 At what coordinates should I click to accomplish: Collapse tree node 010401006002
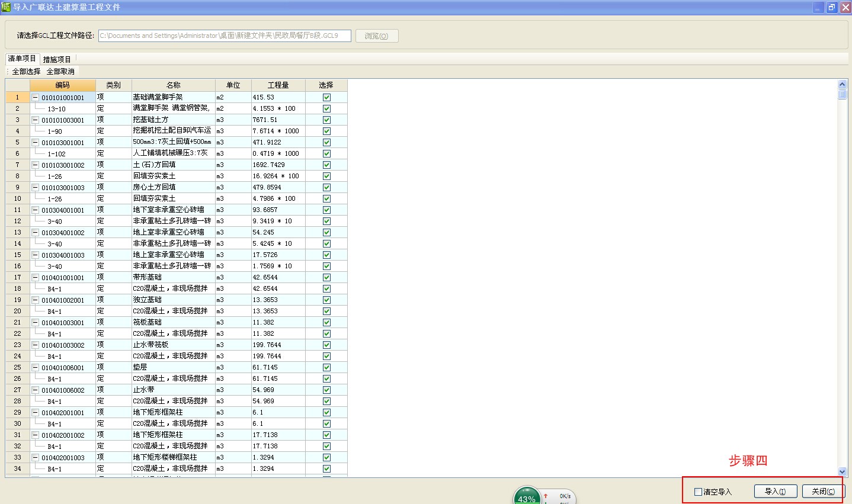pyautogui.click(x=36, y=390)
